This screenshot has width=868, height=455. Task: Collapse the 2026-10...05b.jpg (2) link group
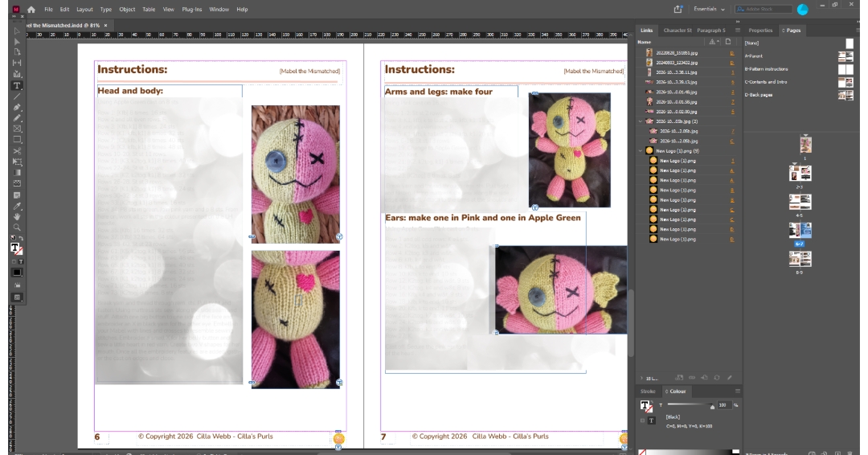tap(641, 121)
